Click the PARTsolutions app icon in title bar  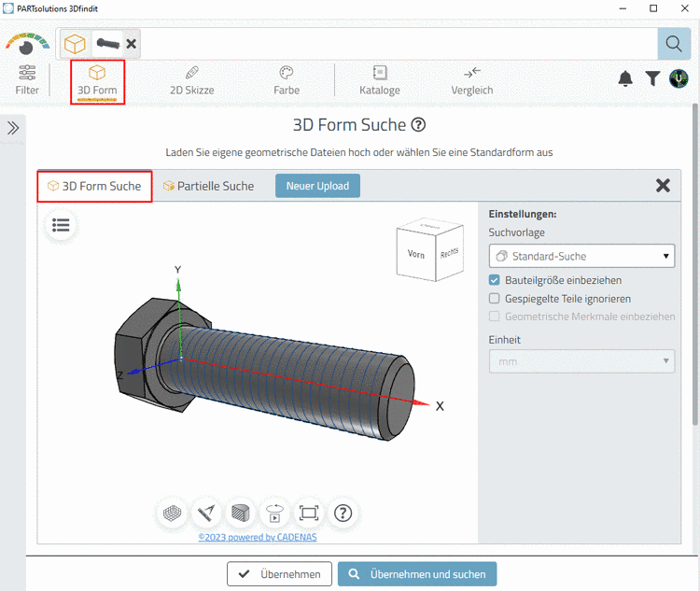coord(8,8)
